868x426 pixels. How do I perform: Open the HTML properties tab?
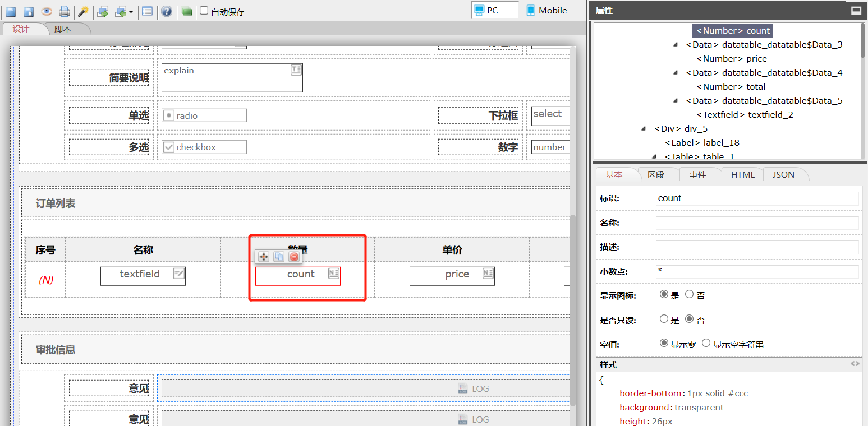(743, 174)
